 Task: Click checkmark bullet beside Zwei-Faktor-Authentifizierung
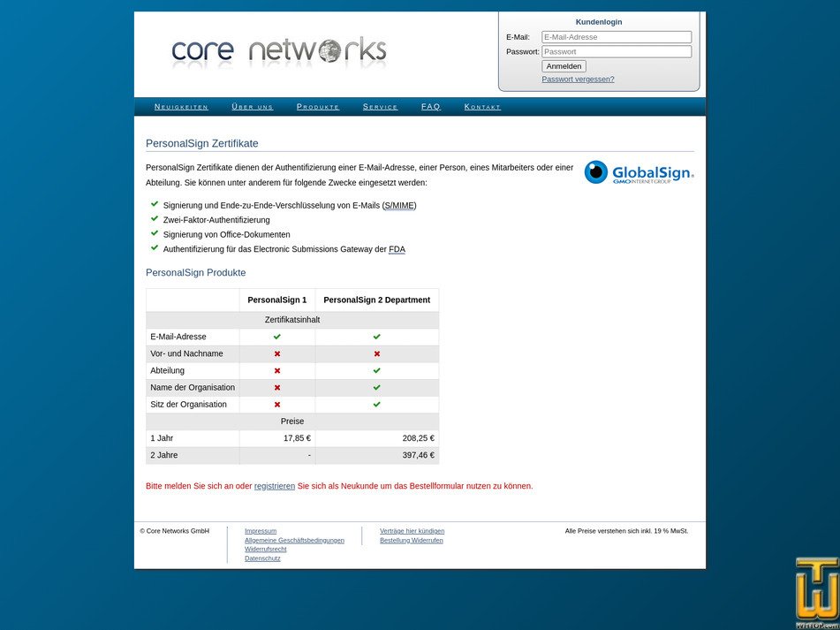point(155,218)
